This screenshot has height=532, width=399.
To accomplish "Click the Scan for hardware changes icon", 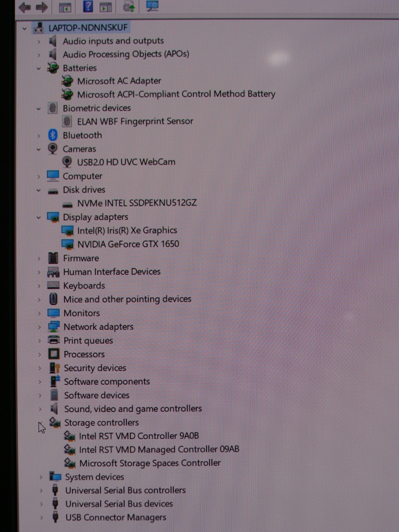I will tap(152, 6).
